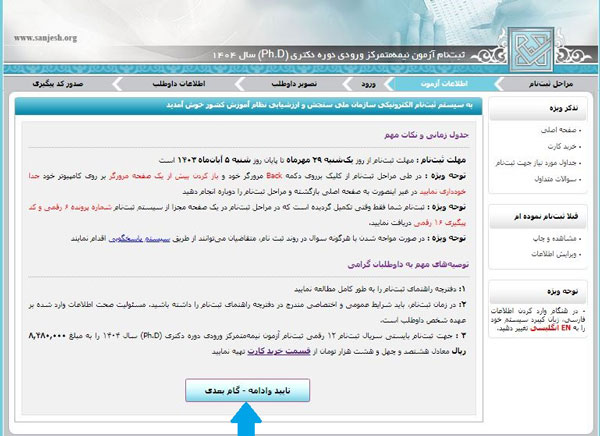Open the اطلاعات داوطلب step tab
The height and width of the screenshot is (436, 600).
click(x=179, y=84)
